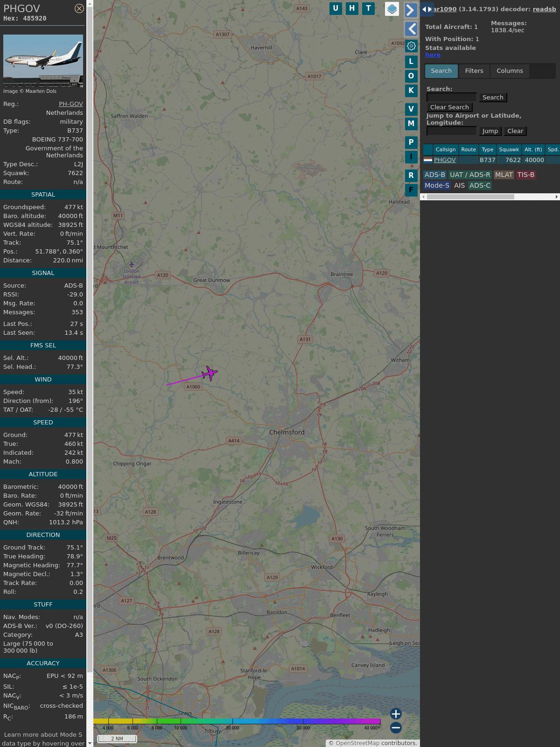Viewport: 560px width, 747px height.
Task: Open the stats 'here' link
Action: pos(433,55)
